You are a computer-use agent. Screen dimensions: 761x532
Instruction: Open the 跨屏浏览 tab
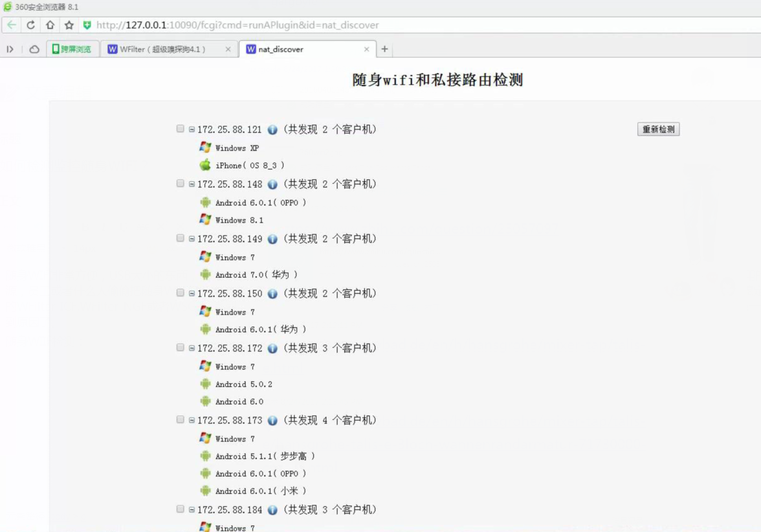72,49
